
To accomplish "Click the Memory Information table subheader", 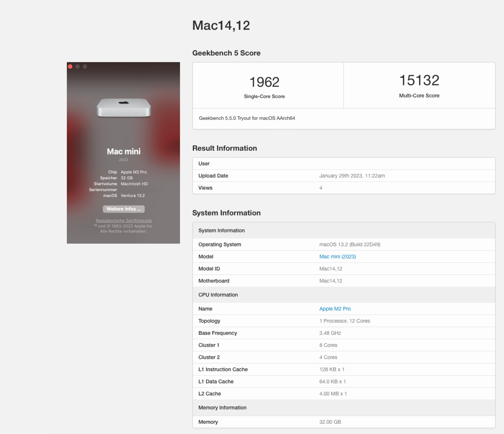I will coord(344,408).
